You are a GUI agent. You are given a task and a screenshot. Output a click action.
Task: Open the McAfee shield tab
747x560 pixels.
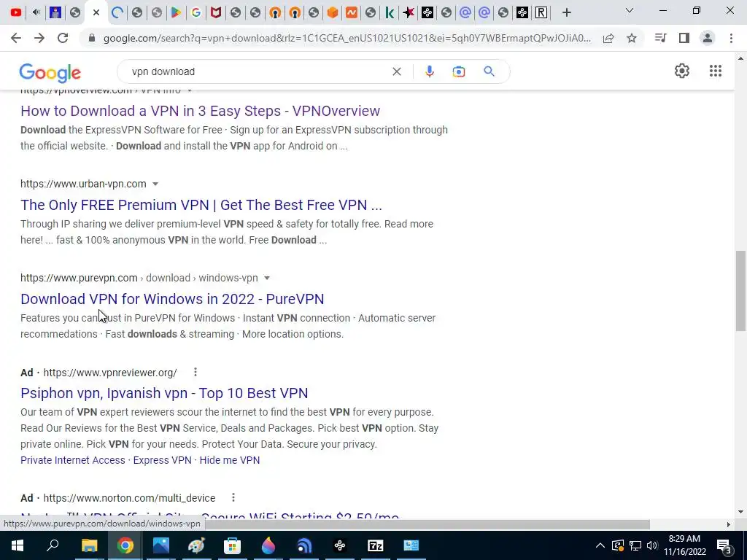click(216, 12)
